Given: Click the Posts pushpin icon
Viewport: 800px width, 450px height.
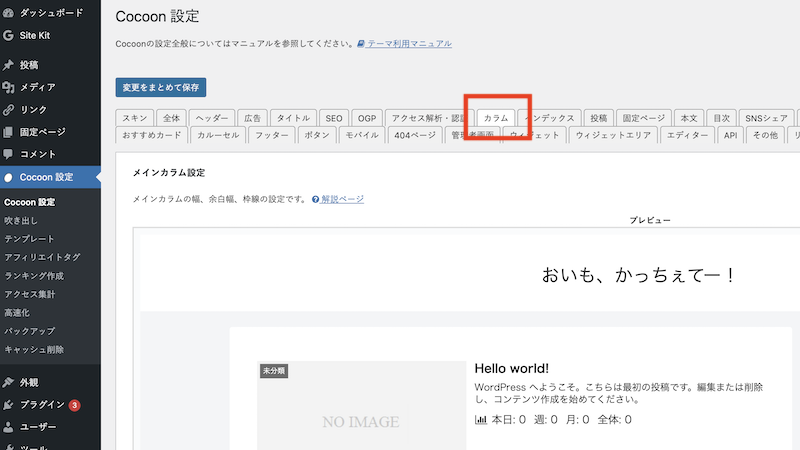Looking at the screenshot, I should 8,65.
